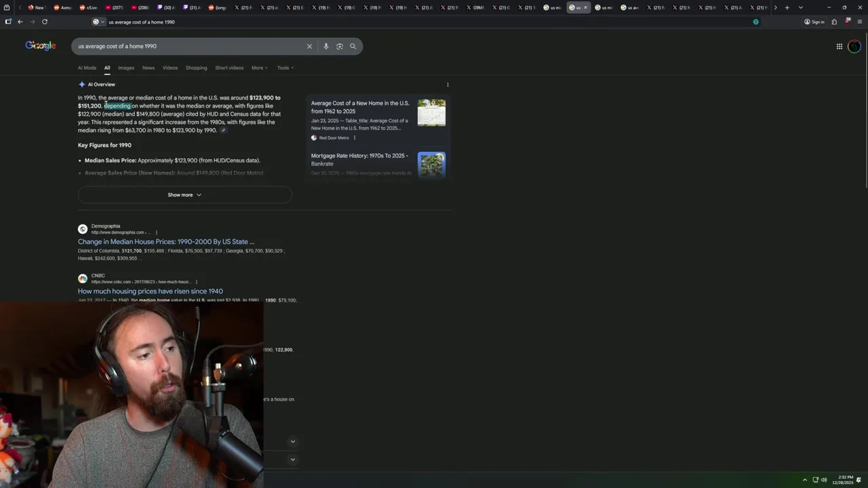The width and height of the screenshot is (868, 488).
Task: Switch to the AI Mode tab
Action: [x=87, y=68]
